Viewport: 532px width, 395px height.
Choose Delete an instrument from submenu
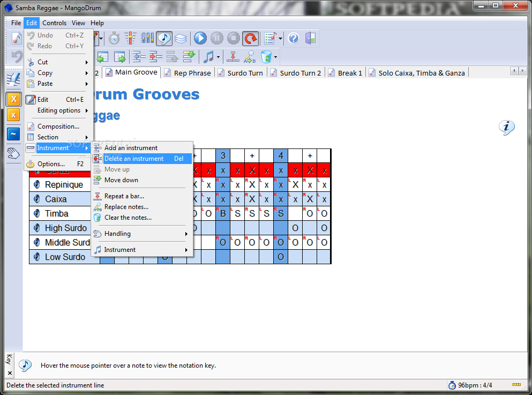tap(142, 159)
